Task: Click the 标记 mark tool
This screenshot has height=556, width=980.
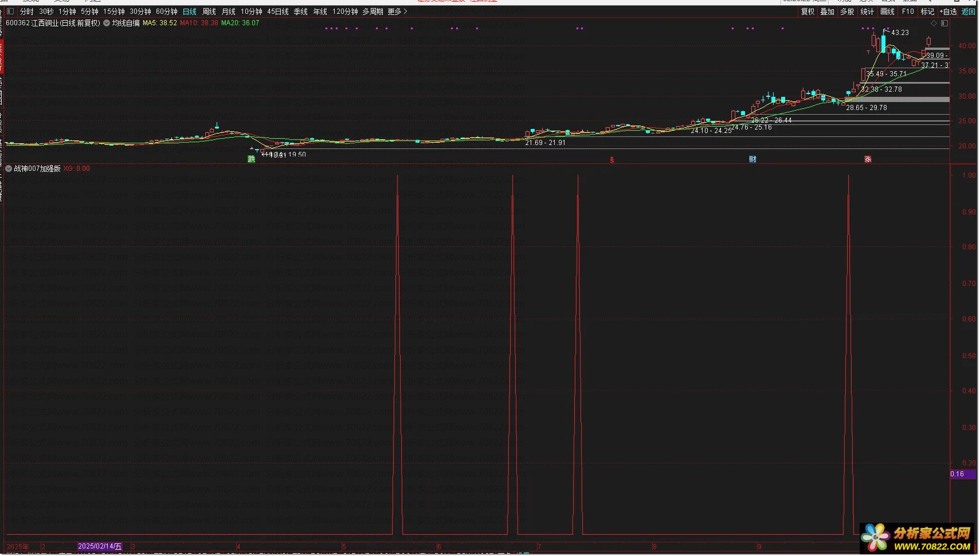Action: pyautogui.click(x=927, y=11)
